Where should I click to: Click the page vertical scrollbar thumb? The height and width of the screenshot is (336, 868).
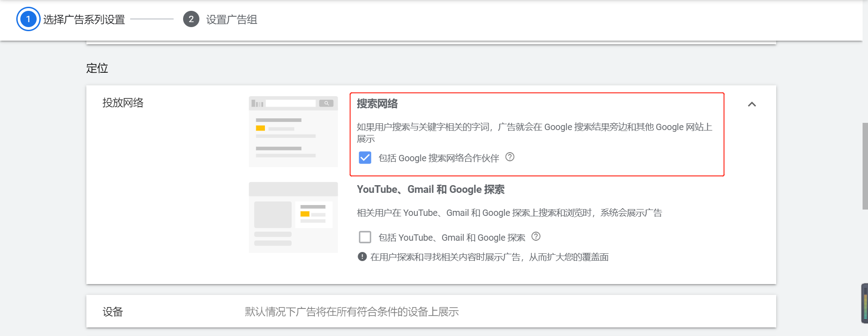865,166
